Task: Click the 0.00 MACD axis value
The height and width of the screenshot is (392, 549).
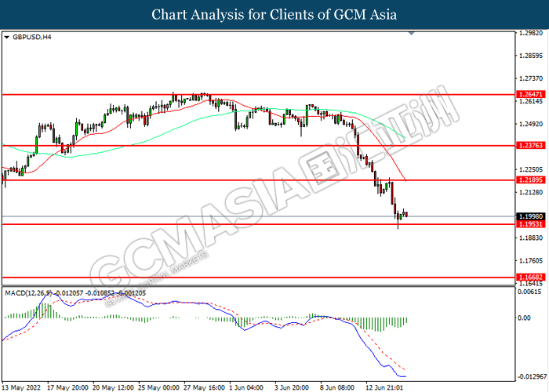Action: [524, 318]
